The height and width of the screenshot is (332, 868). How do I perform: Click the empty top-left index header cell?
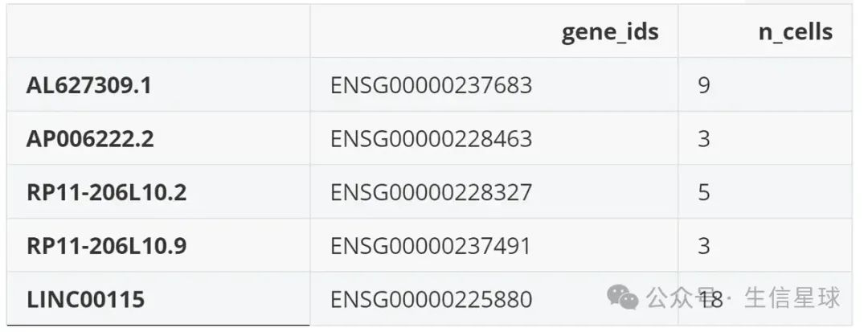158,31
